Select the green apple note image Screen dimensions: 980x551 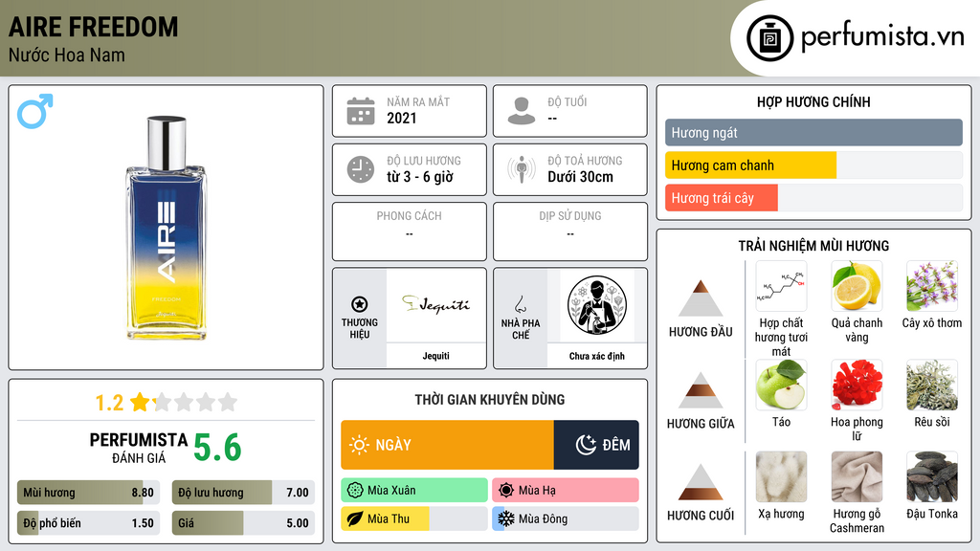(x=781, y=385)
